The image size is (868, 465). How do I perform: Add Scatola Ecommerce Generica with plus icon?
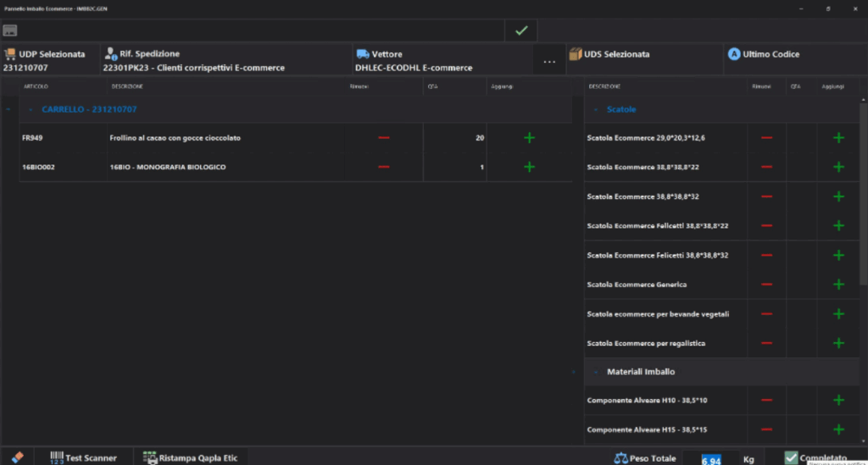click(x=838, y=285)
